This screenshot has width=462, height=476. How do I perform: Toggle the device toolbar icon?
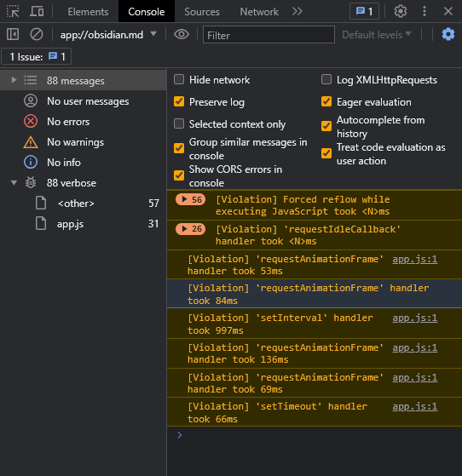[37, 12]
